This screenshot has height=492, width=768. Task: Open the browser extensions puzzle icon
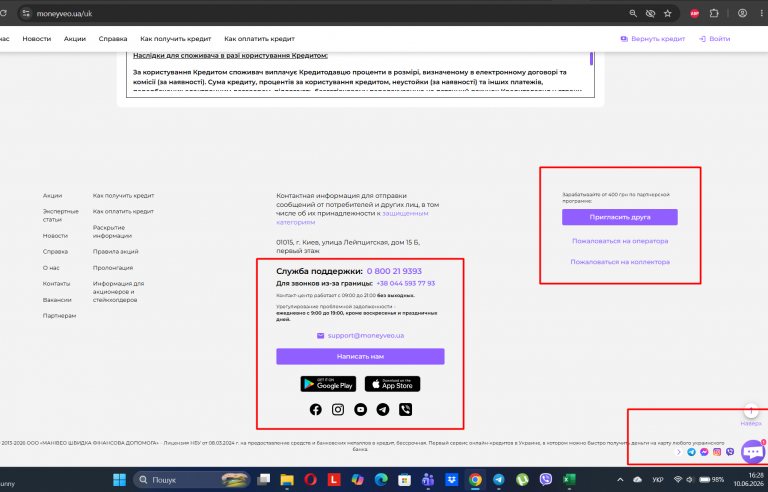tap(714, 14)
